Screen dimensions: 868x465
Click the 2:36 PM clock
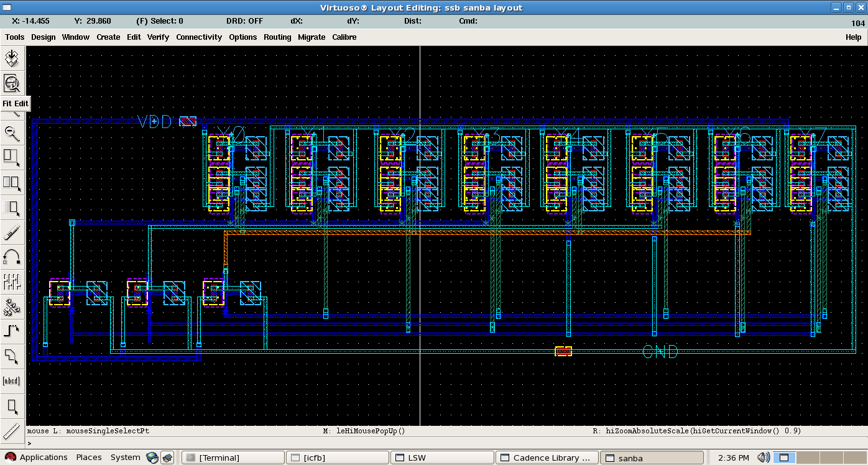[733, 458]
